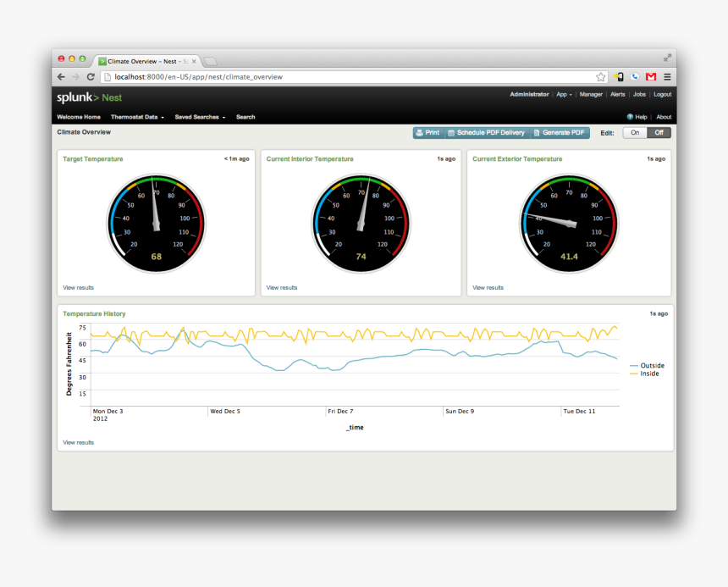Viewport: 728px width, 587px height.
Task: Click the page icon in the address bar
Action: [x=108, y=77]
